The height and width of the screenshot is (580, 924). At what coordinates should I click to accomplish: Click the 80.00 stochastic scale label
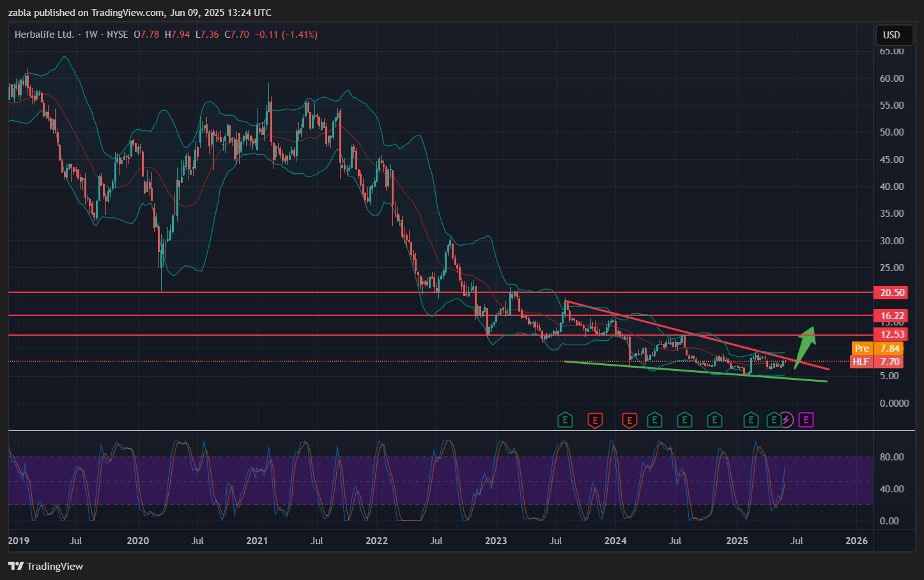[892, 457]
